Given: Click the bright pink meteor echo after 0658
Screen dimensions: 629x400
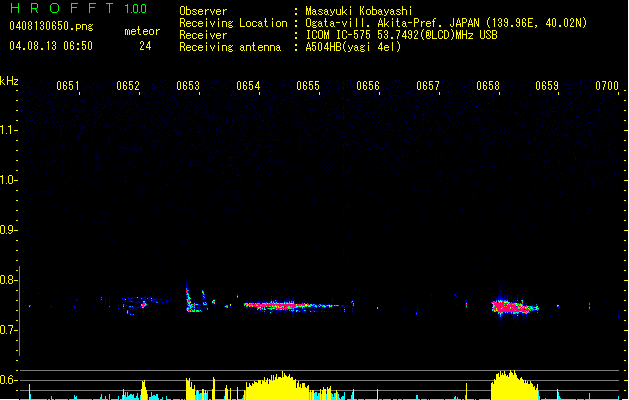Looking at the screenshot, I should pos(514,307).
